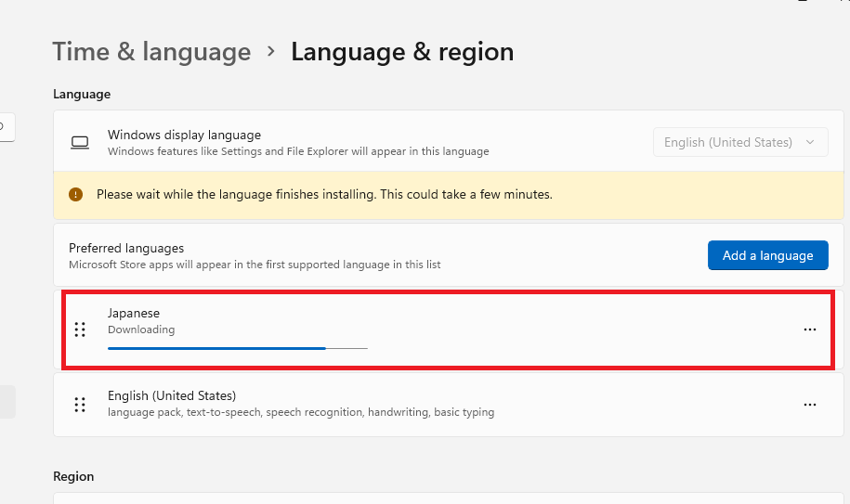The height and width of the screenshot is (504, 850).
Task: Click the Preferred languages heading
Action: [126, 248]
